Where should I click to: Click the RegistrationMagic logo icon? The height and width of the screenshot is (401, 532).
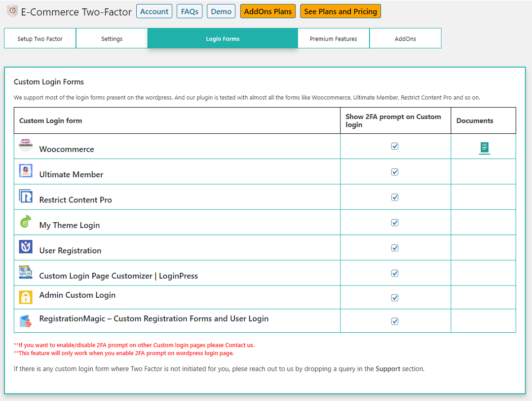tap(26, 321)
